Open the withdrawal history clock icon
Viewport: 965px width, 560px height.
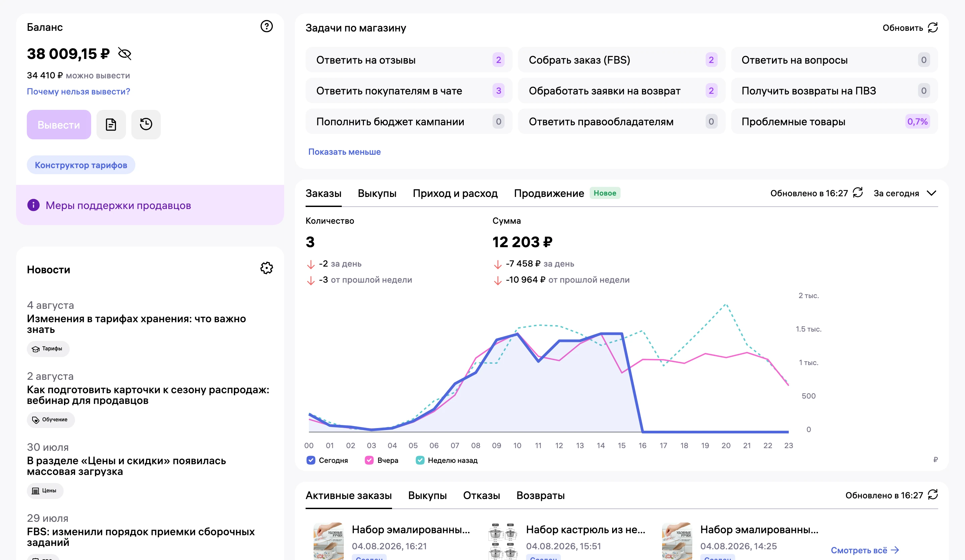(146, 124)
